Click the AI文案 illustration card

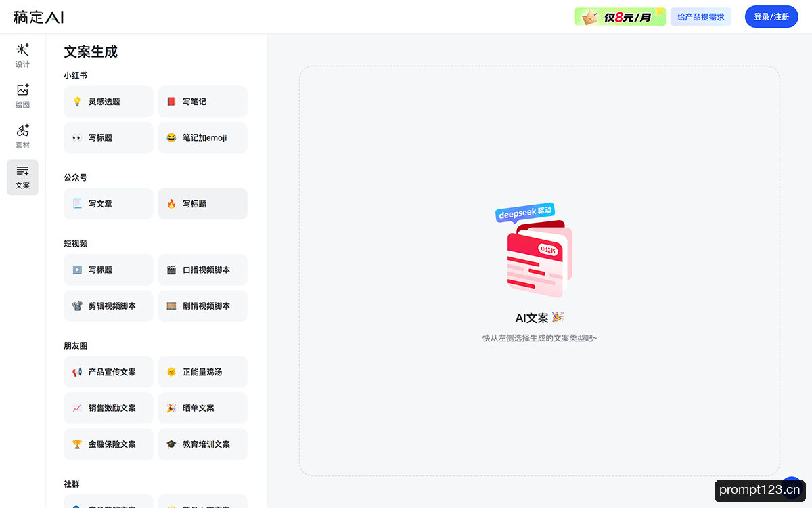pos(540,259)
